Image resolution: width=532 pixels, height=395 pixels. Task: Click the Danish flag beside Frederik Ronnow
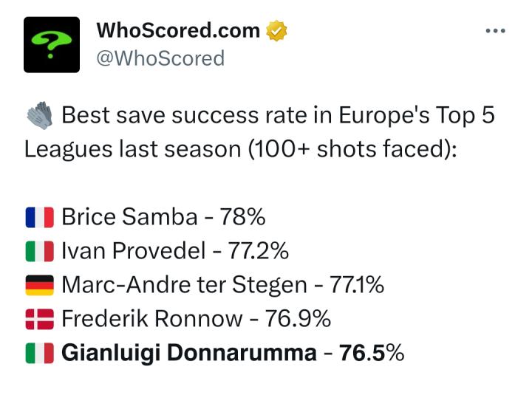point(39,319)
